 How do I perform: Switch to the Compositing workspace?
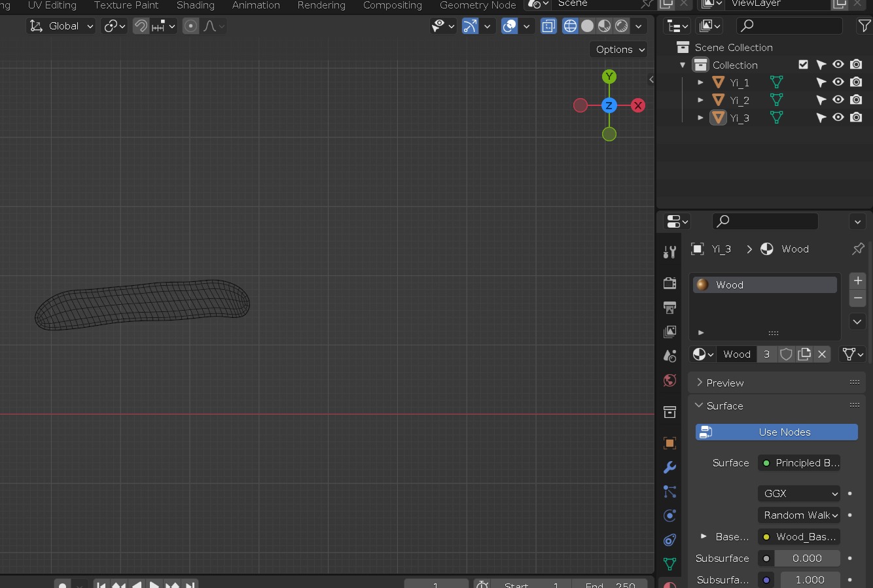[x=393, y=5]
